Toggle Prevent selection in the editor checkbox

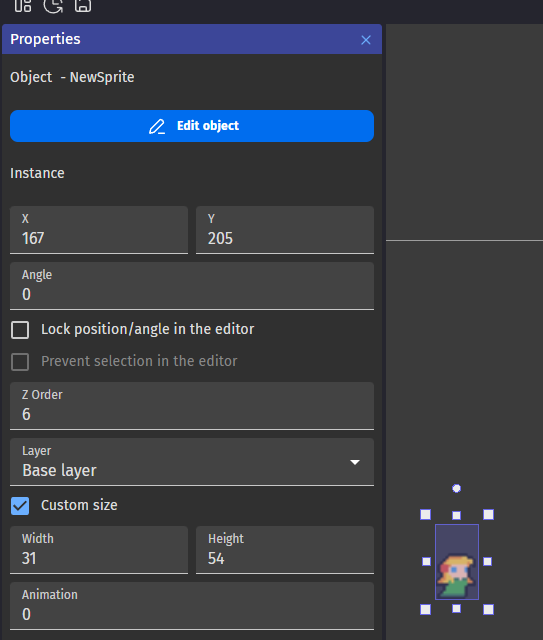(20, 362)
